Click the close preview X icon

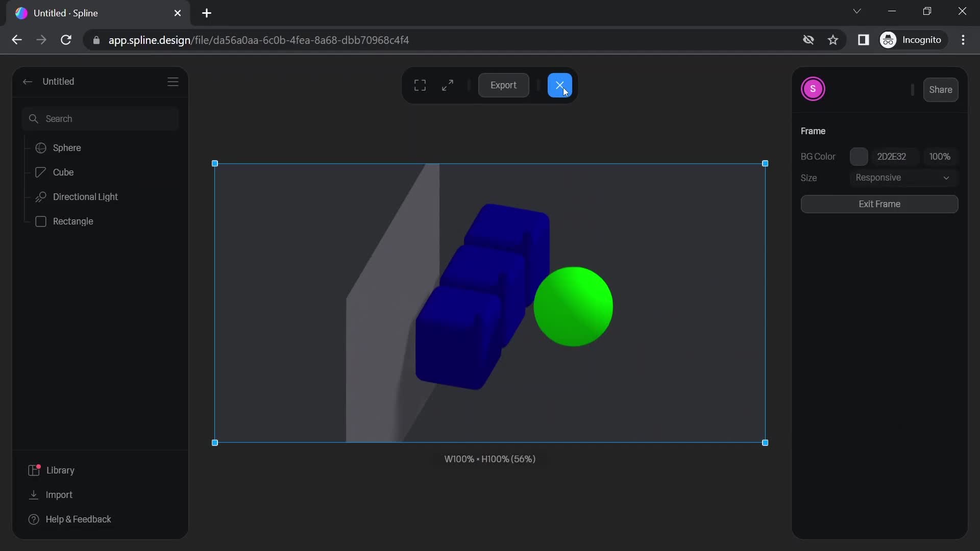click(x=559, y=85)
